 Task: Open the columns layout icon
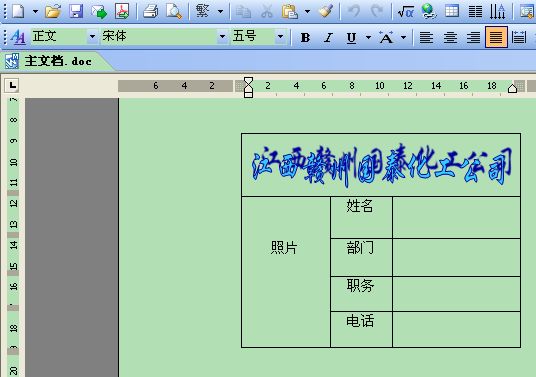click(x=475, y=12)
